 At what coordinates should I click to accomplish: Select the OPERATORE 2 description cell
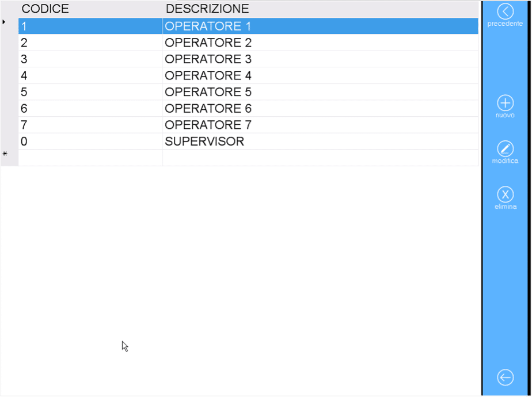[320, 43]
